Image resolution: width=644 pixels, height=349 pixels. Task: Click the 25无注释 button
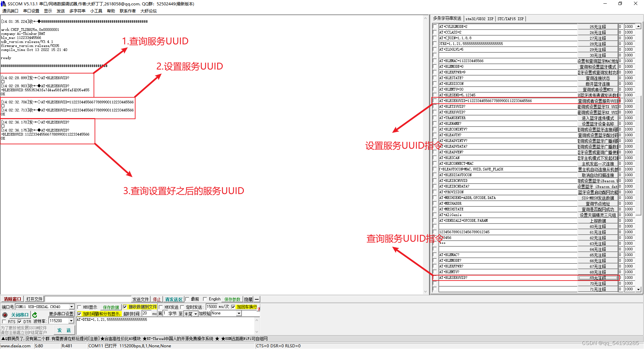point(598,27)
